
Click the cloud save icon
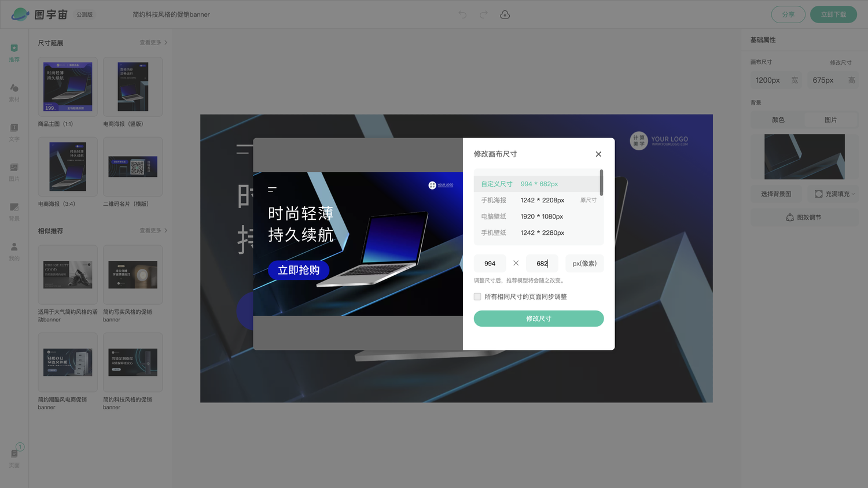(505, 14)
